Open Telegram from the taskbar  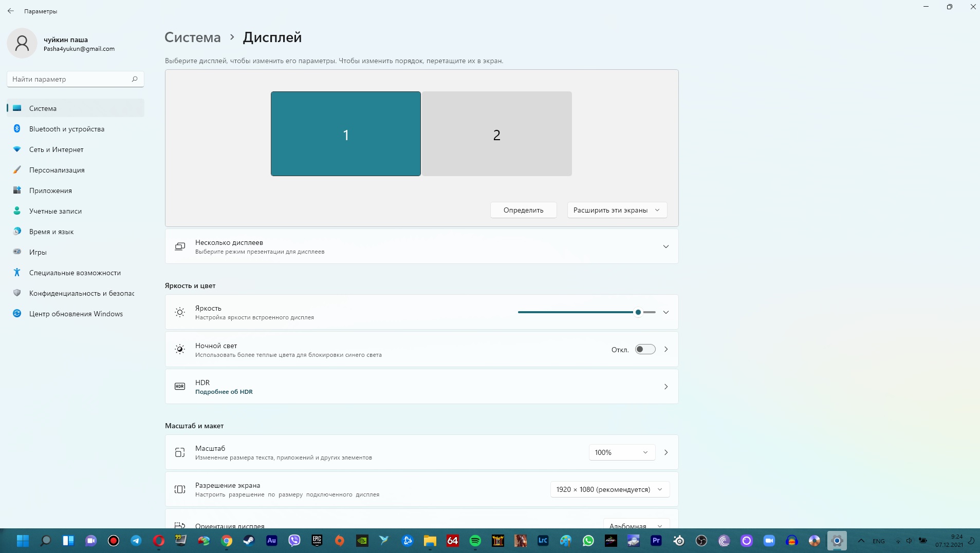[136, 541]
